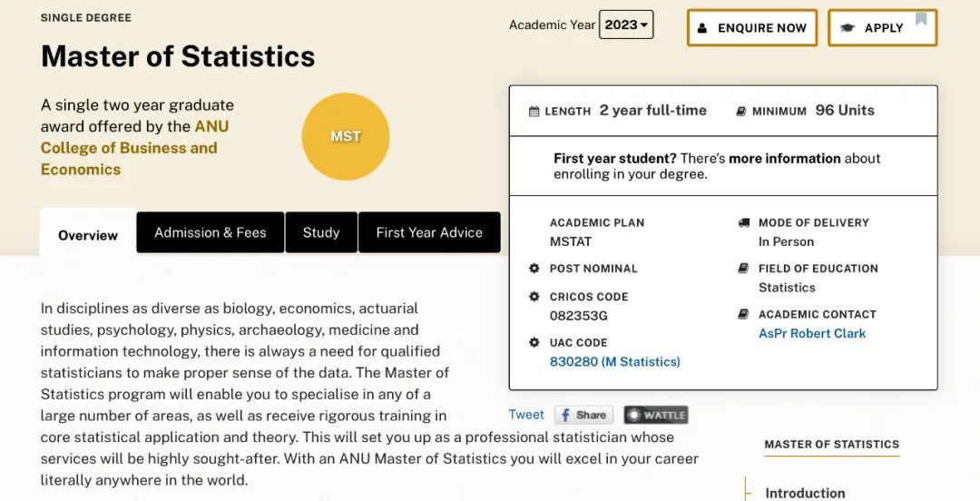980x501 pixels.
Task: Follow the 'more information' enrolment link
Action: pos(784,158)
